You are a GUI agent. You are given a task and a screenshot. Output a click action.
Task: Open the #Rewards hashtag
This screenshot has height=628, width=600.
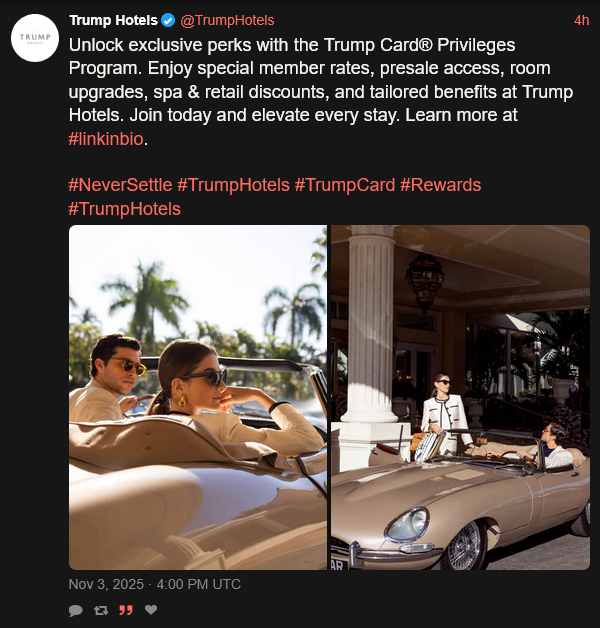pos(440,185)
